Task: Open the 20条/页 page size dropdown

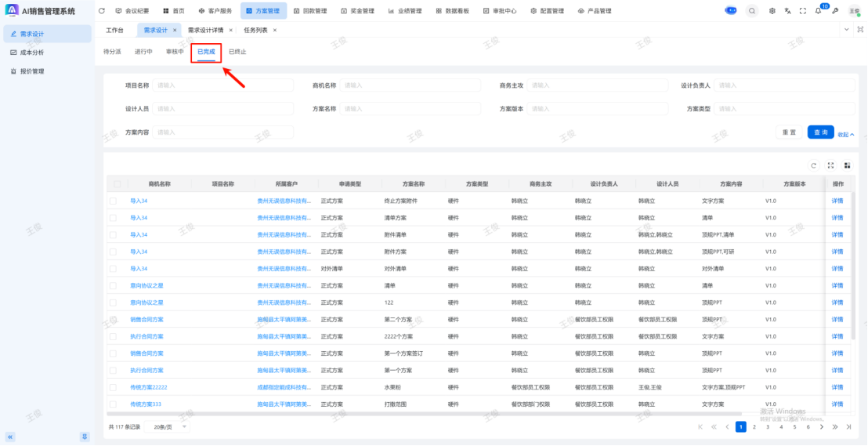Action: [x=166, y=426]
